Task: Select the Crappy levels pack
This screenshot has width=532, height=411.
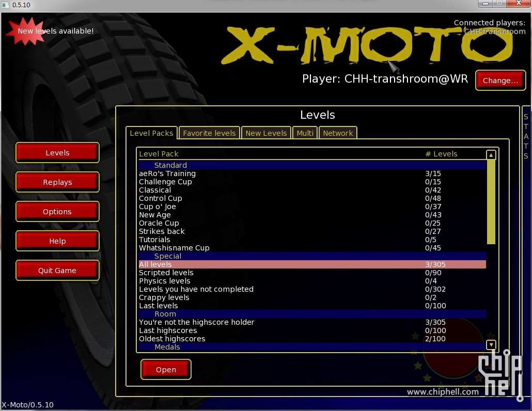Action: coord(312,297)
